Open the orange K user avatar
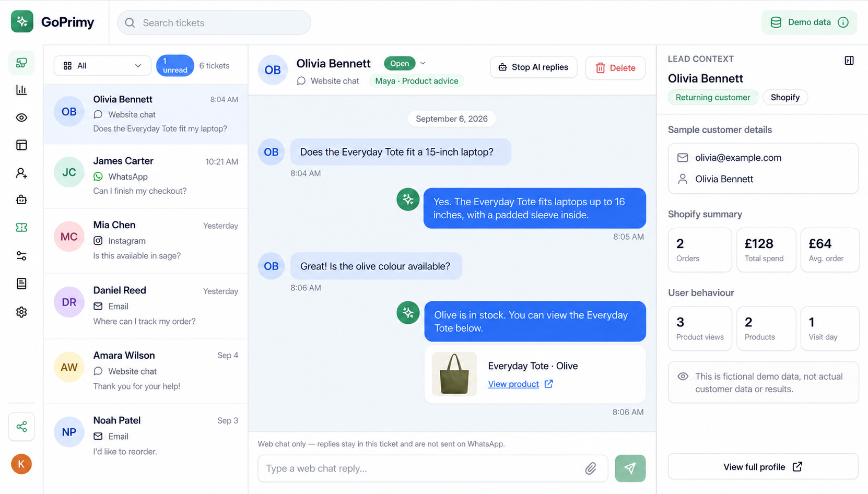This screenshot has height=494, width=868. pos(21,464)
